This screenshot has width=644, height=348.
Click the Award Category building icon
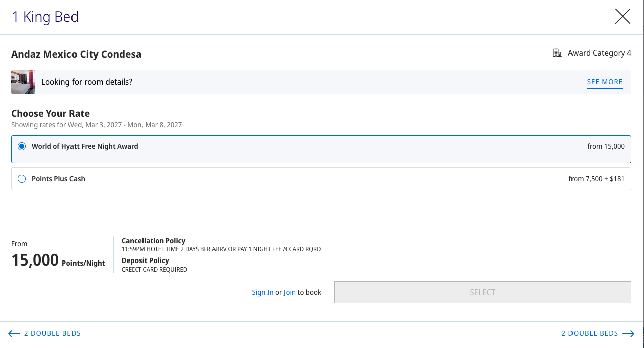pos(557,53)
